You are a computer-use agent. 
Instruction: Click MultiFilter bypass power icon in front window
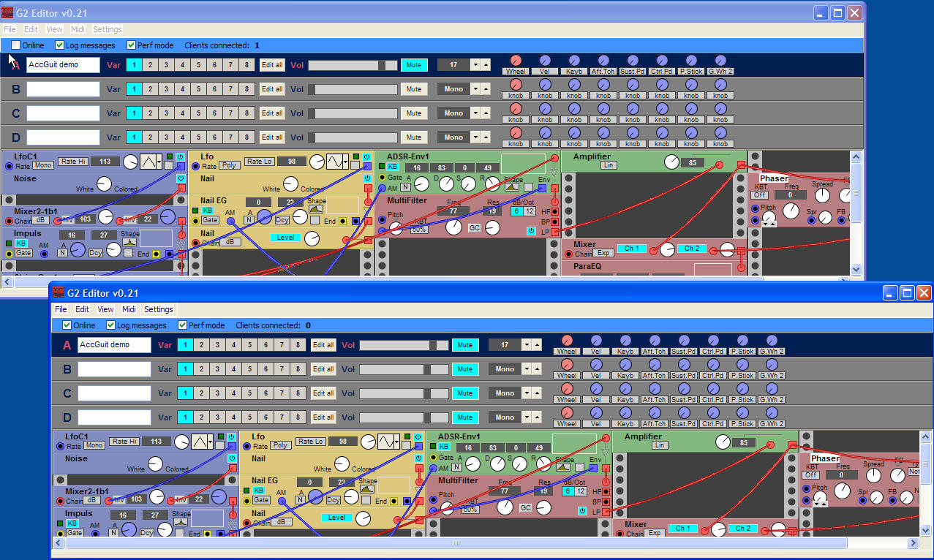[x=582, y=511]
